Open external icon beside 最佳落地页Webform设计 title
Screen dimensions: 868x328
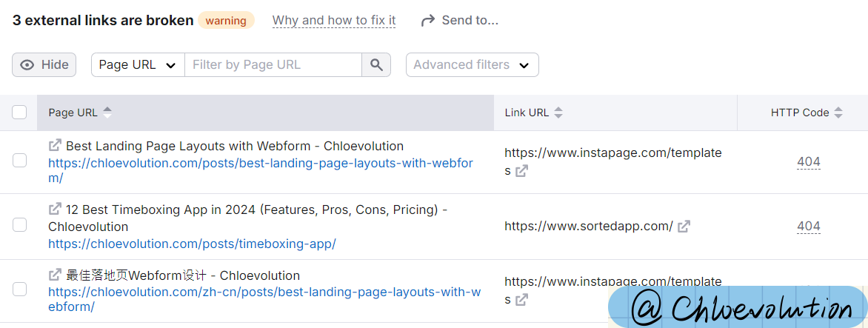[x=55, y=275]
